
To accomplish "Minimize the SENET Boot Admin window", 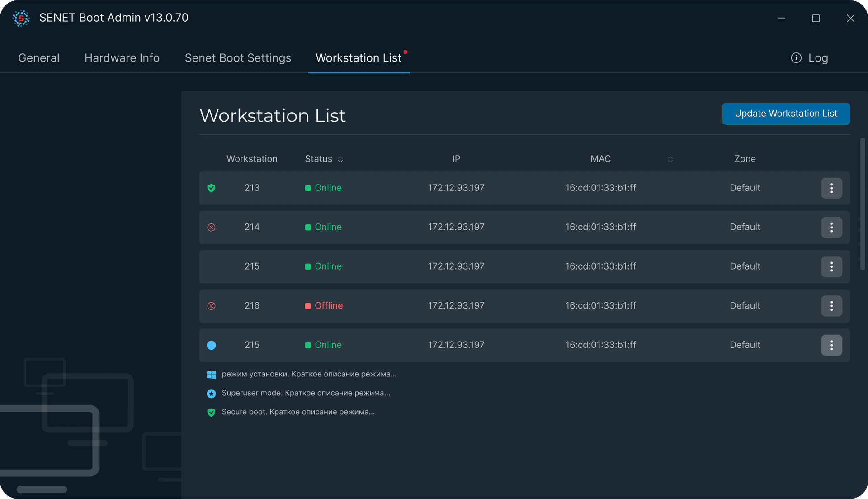I will click(x=781, y=18).
